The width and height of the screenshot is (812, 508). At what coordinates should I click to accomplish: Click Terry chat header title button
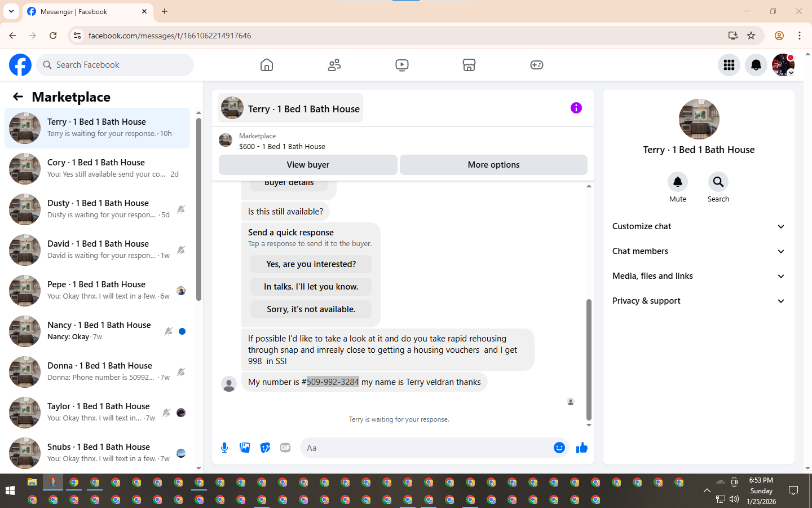[x=290, y=108]
